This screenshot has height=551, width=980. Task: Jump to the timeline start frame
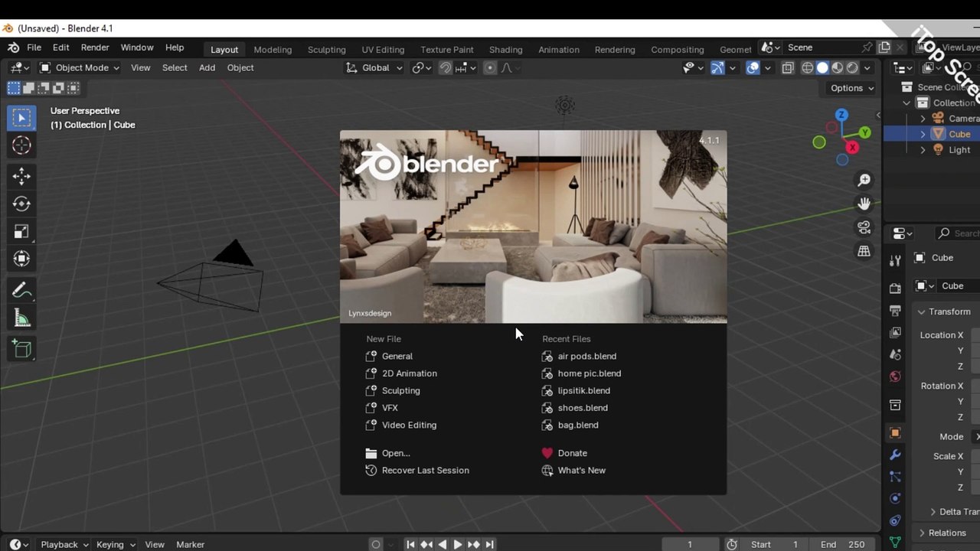(x=410, y=544)
